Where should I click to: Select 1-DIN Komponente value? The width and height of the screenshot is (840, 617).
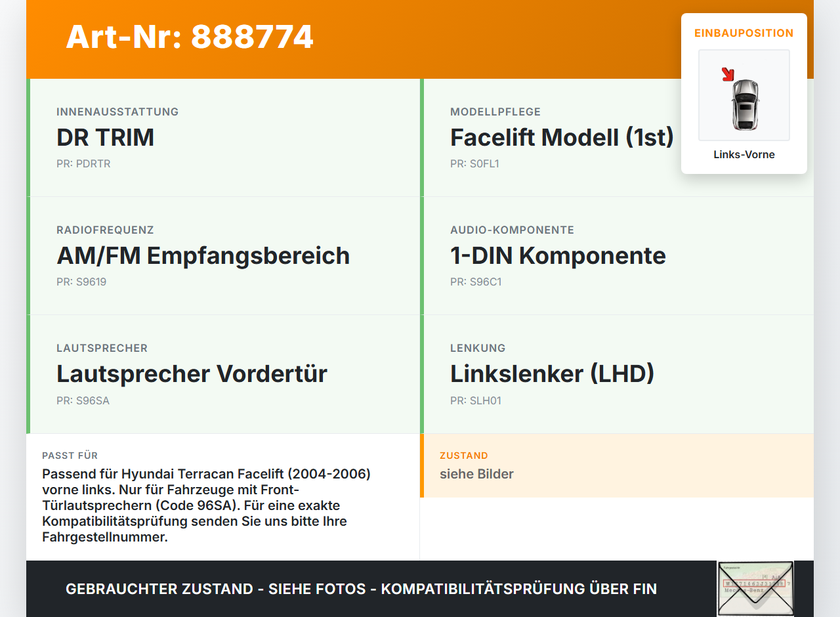tap(558, 255)
